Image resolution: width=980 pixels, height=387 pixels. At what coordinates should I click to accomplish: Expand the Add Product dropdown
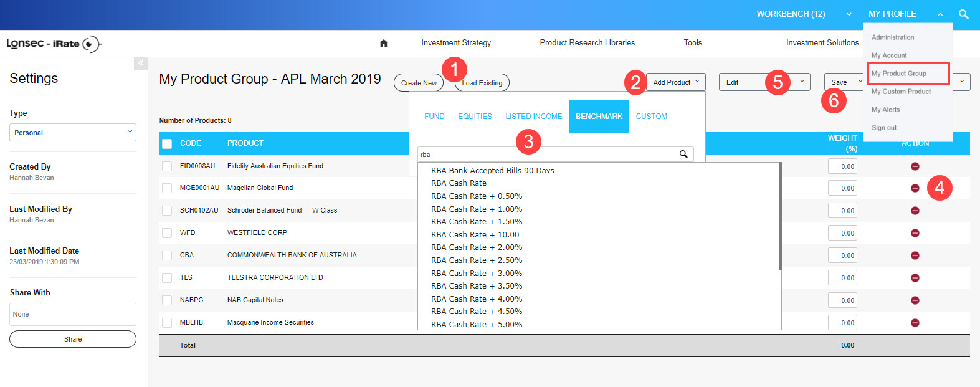click(x=676, y=82)
